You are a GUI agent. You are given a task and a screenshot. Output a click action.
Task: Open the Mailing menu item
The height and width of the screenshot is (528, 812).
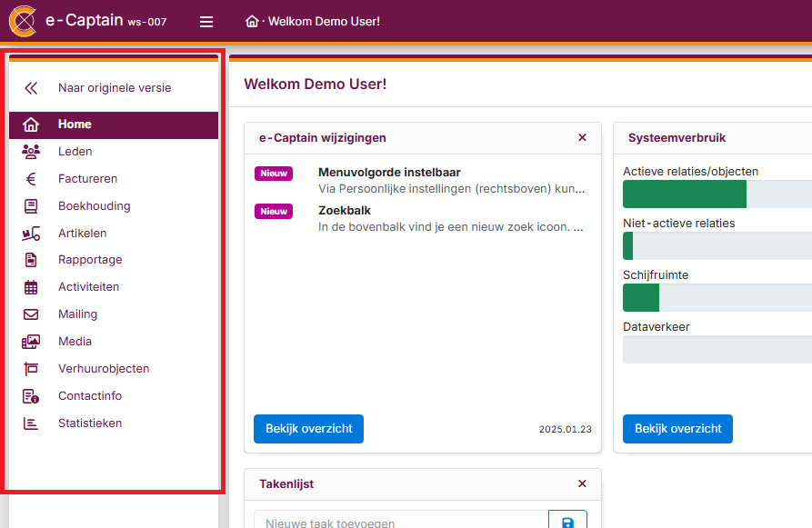pyautogui.click(x=77, y=314)
